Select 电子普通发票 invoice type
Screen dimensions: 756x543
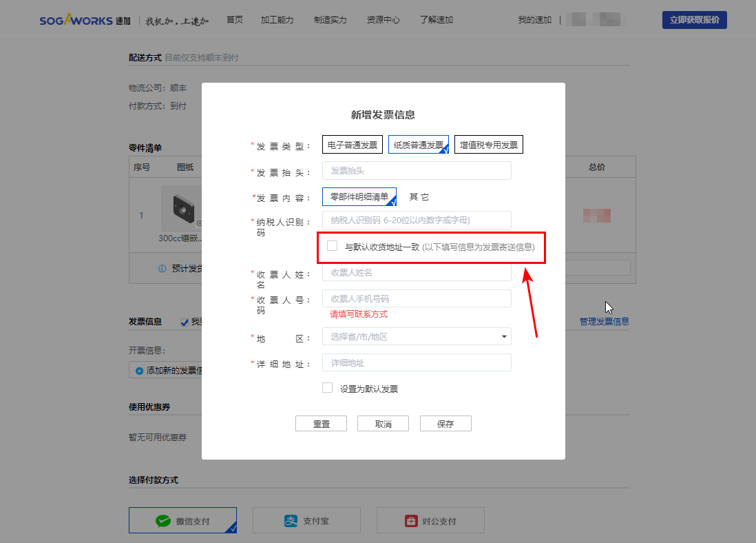[353, 145]
